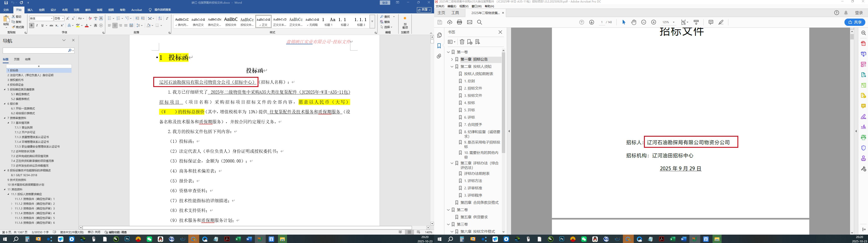Add a new bookmark in Acrobat
Screen dimensions: 868x243
470,42
